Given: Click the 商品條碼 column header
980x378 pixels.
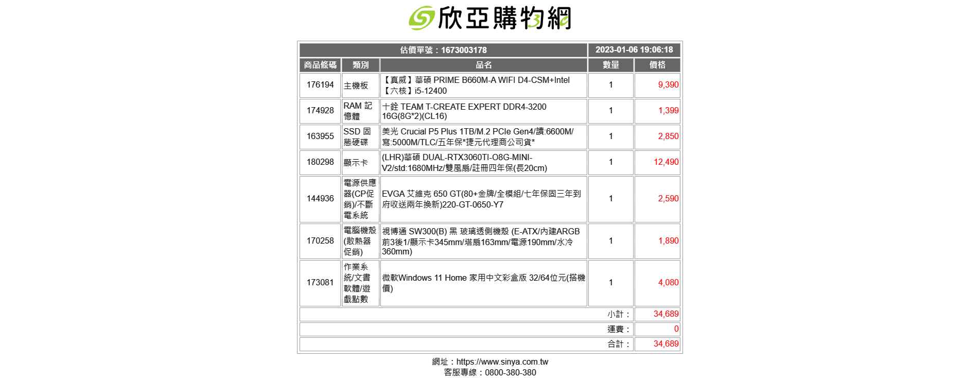Looking at the screenshot, I should [320, 65].
